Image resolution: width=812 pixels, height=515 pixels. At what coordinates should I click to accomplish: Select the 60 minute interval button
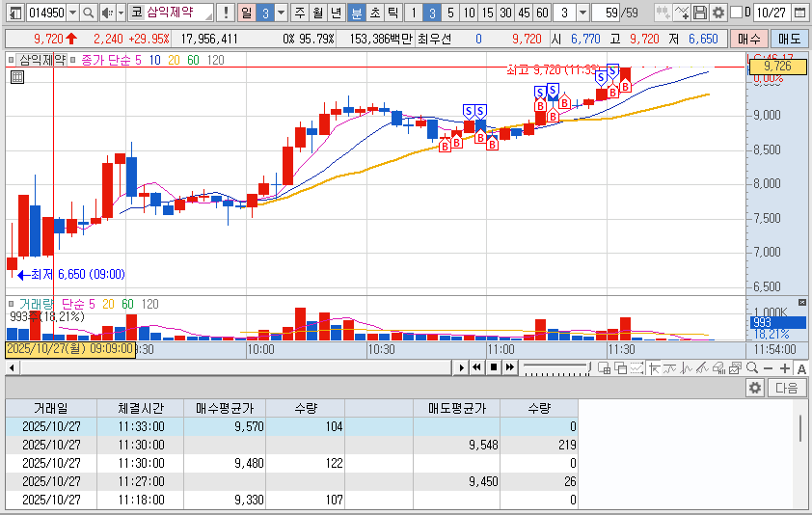542,13
